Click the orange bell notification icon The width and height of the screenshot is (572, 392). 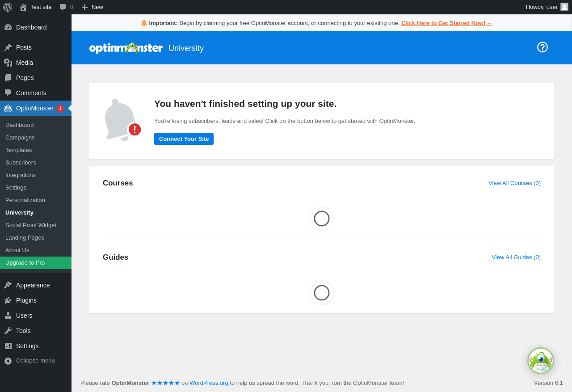point(144,23)
